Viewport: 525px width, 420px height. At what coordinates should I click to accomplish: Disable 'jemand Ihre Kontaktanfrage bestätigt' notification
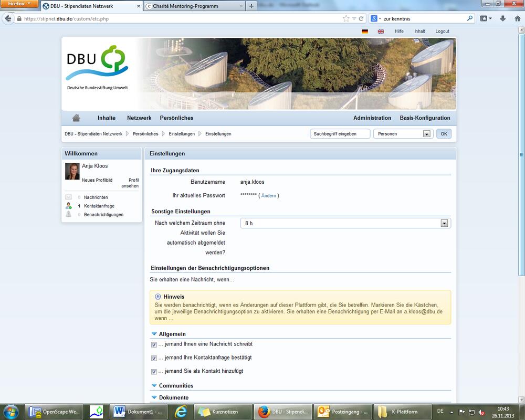pos(153,358)
